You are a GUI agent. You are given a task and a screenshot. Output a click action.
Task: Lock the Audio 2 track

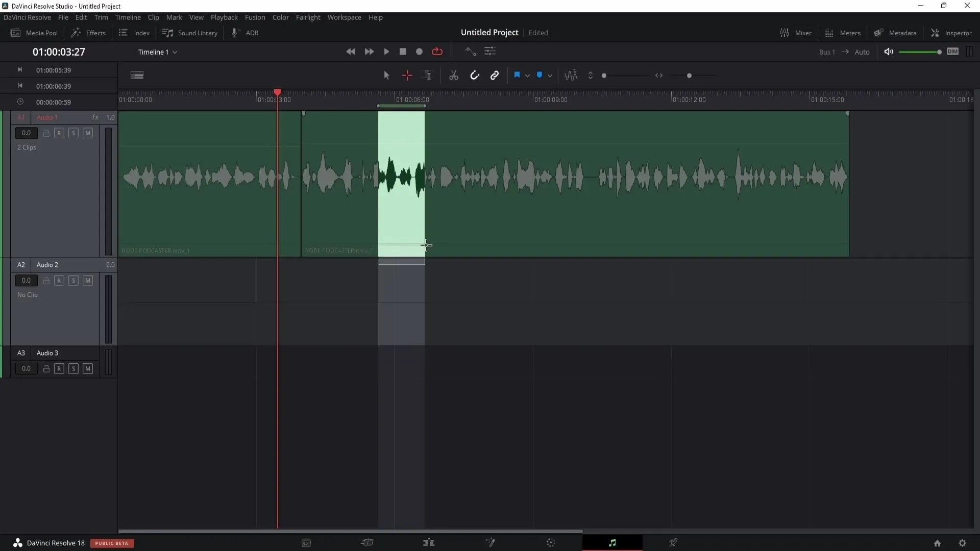click(x=46, y=281)
